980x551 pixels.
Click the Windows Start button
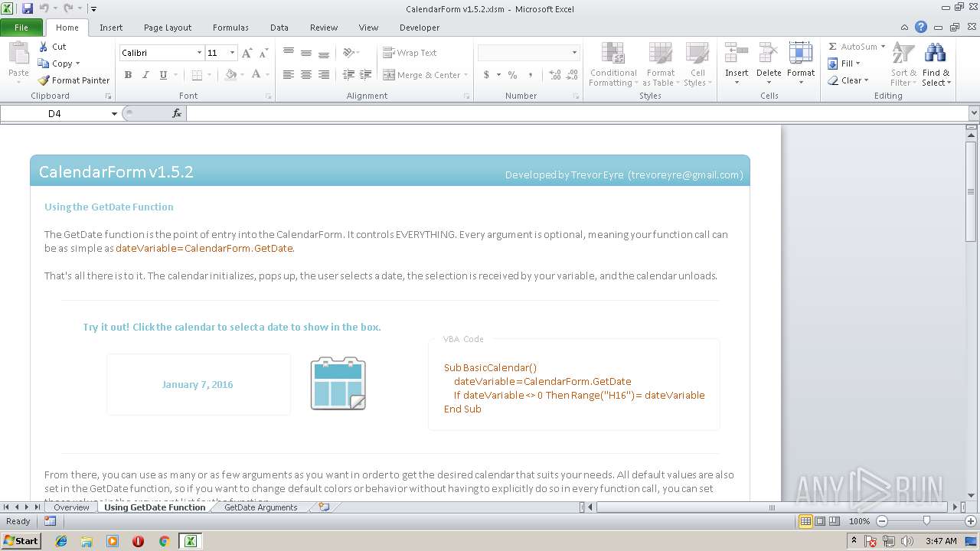pyautogui.click(x=21, y=540)
